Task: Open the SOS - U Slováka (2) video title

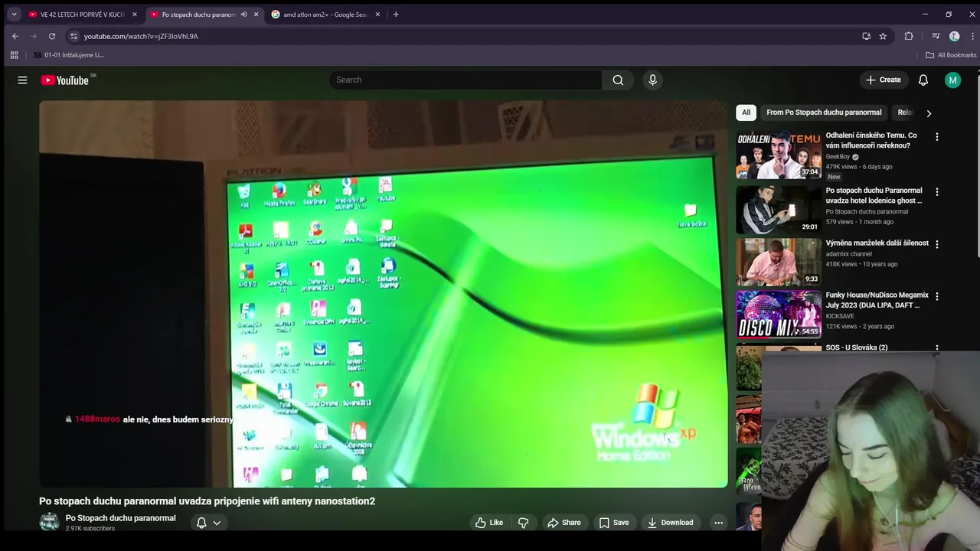Action: [856, 347]
